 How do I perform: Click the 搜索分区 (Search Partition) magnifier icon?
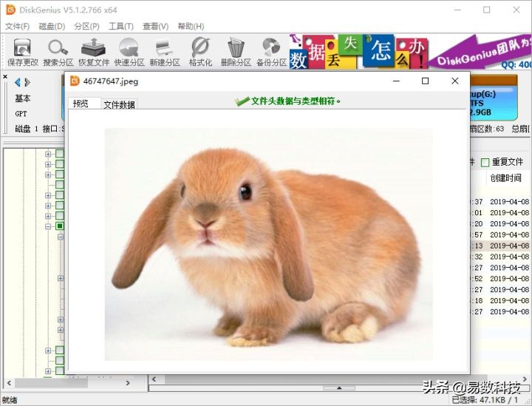(x=58, y=48)
